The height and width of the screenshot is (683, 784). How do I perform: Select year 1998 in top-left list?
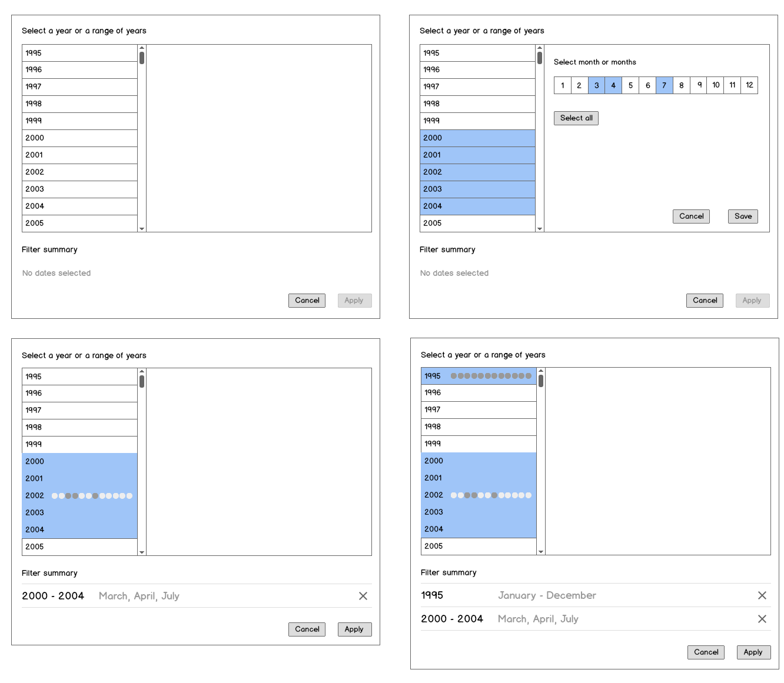tap(79, 104)
